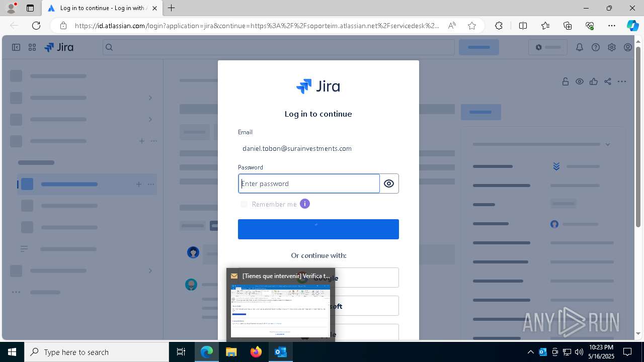This screenshot has width=644, height=362.
Task: Open Edge profile icon
Action: [x=11, y=8]
